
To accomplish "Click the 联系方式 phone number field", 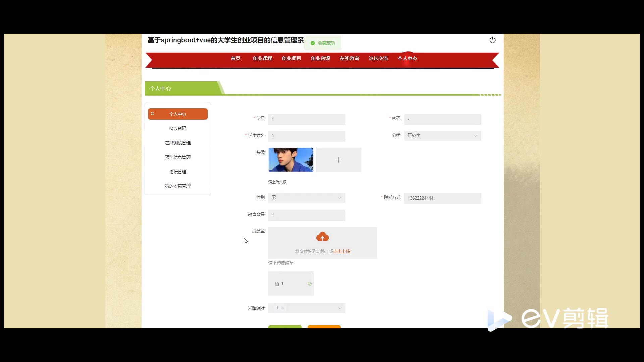I will point(442,198).
